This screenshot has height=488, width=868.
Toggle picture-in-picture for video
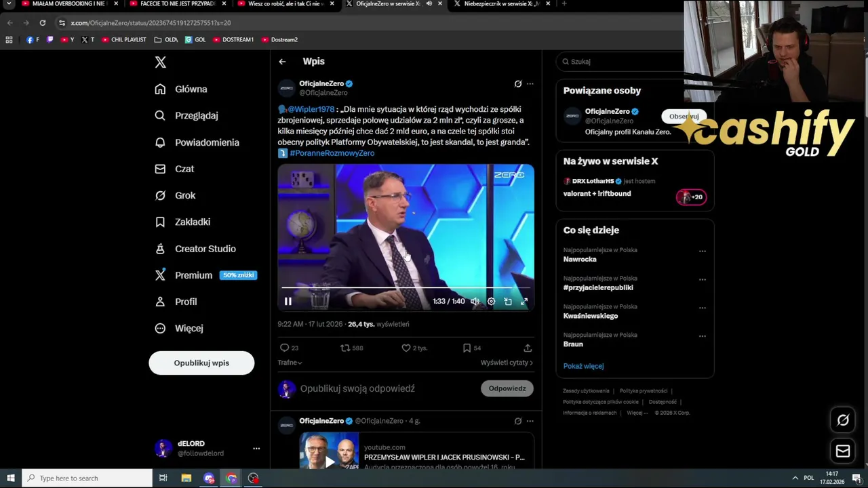point(508,302)
